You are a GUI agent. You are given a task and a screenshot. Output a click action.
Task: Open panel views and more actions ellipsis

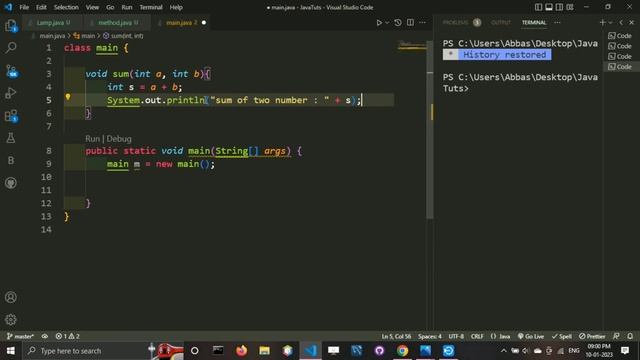(x=557, y=22)
